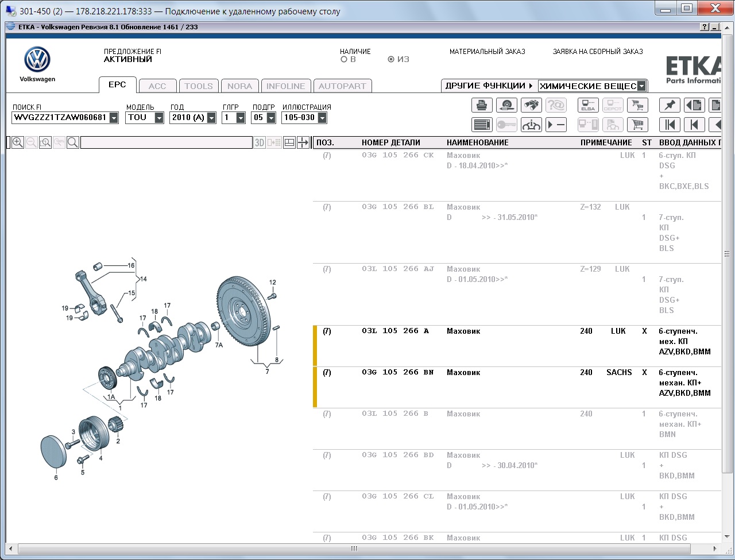
Task: Click the illustration search input field
Action: click(x=167, y=142)
